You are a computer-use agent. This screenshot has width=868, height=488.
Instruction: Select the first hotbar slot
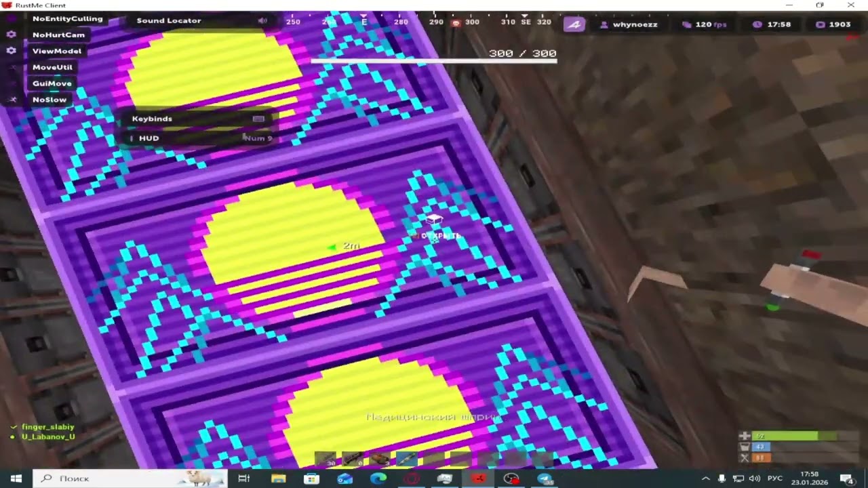click(x=325, y=460)
